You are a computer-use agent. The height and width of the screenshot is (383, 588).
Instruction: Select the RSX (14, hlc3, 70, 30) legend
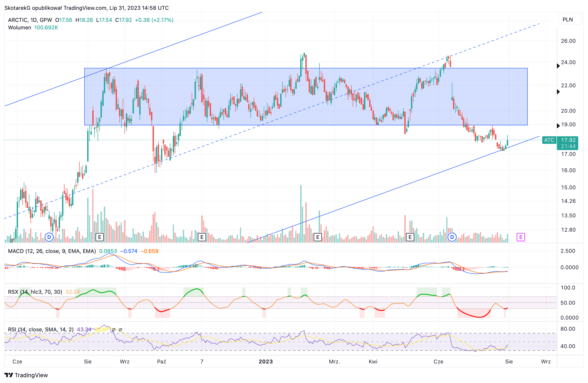click(35, 292)
